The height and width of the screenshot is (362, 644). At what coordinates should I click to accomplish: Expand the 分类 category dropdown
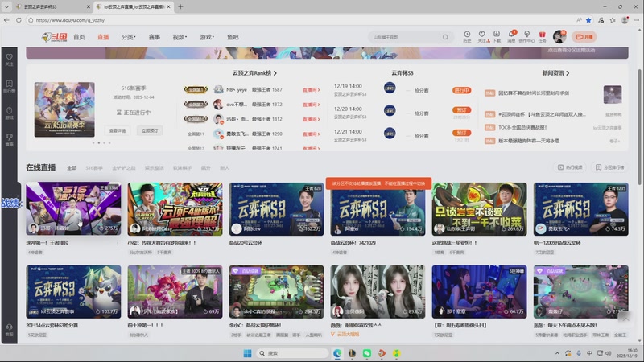[128, 37]
